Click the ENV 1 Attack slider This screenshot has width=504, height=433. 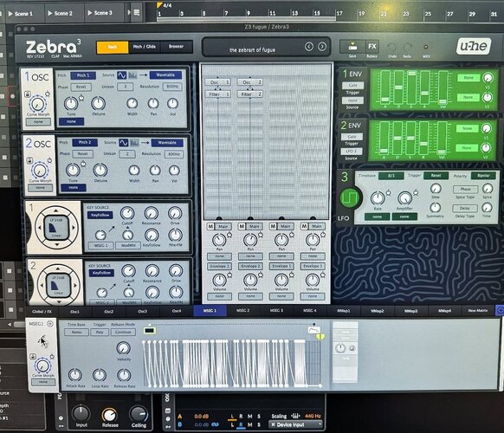[x=384, y=88]
